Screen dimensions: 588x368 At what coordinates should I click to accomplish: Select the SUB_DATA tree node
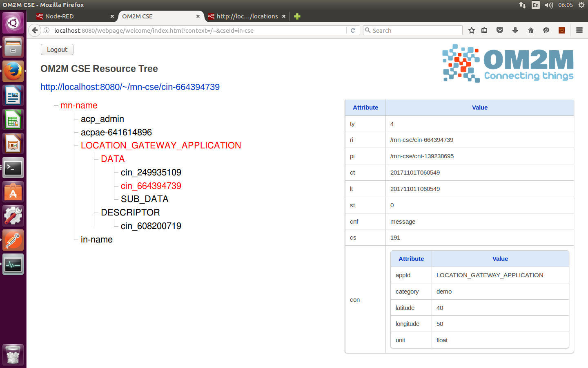(145, 199)
